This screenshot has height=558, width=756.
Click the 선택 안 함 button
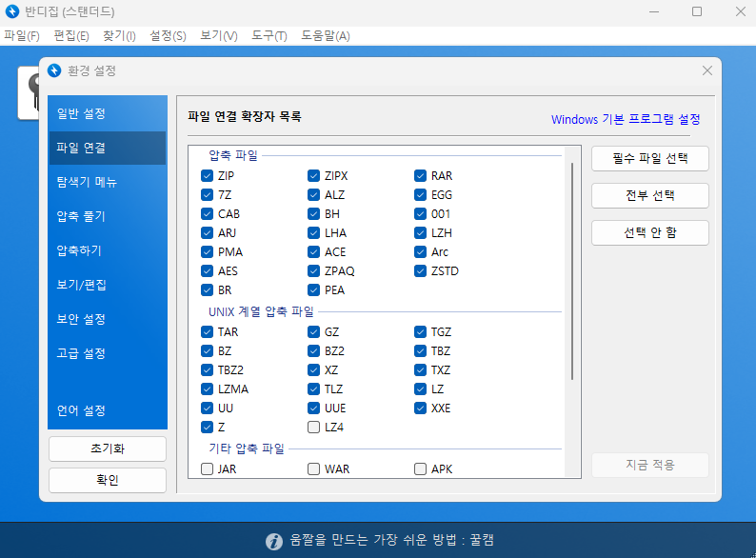tap(650, 233)
